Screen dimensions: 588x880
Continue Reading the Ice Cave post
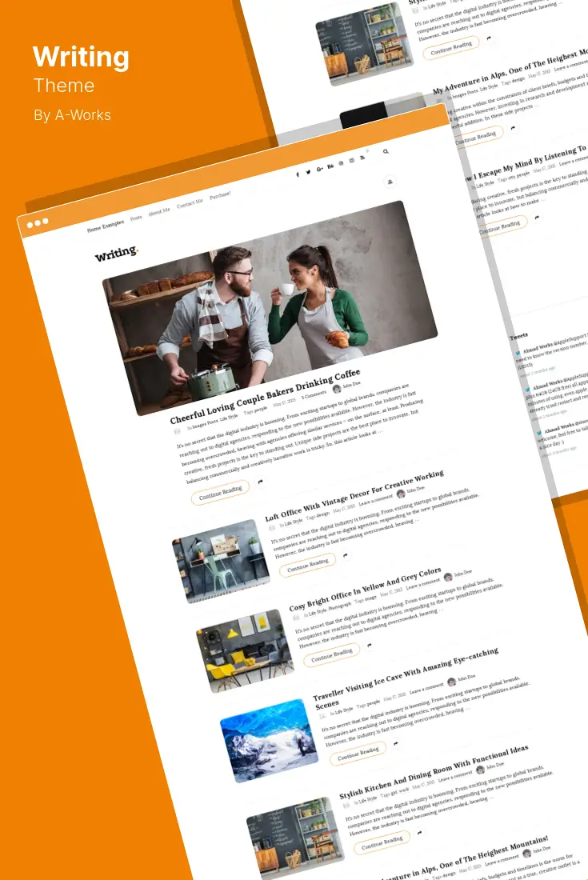pos(358,753)
